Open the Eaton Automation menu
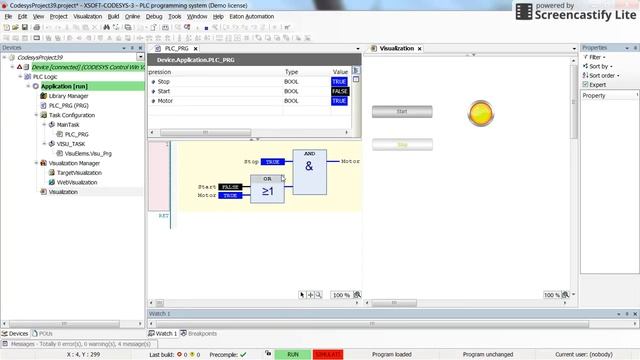 251,16
